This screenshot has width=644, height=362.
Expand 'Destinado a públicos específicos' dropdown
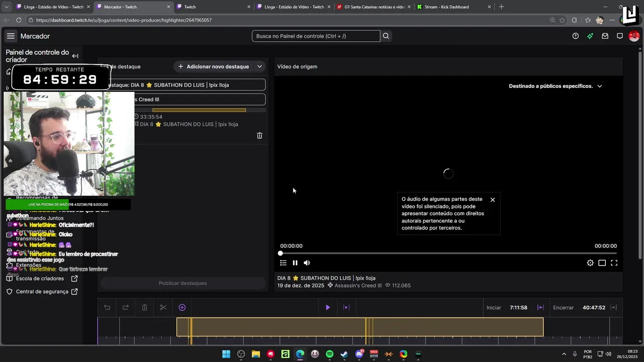tap(555, 86)
